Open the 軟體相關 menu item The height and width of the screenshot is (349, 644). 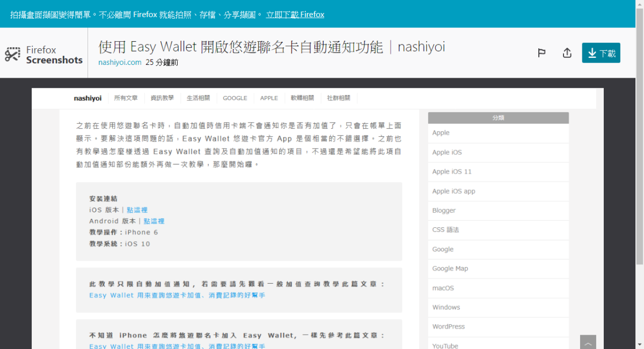coord(302,98)
